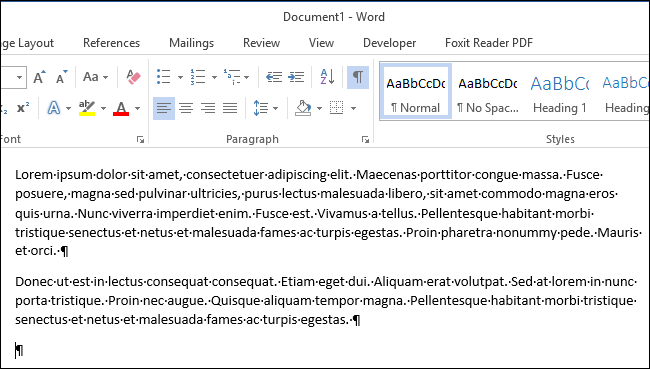Screen dimensions: 650x369
Task: Click the word "Lorem" in first paragraph
Action: point(34,175)
